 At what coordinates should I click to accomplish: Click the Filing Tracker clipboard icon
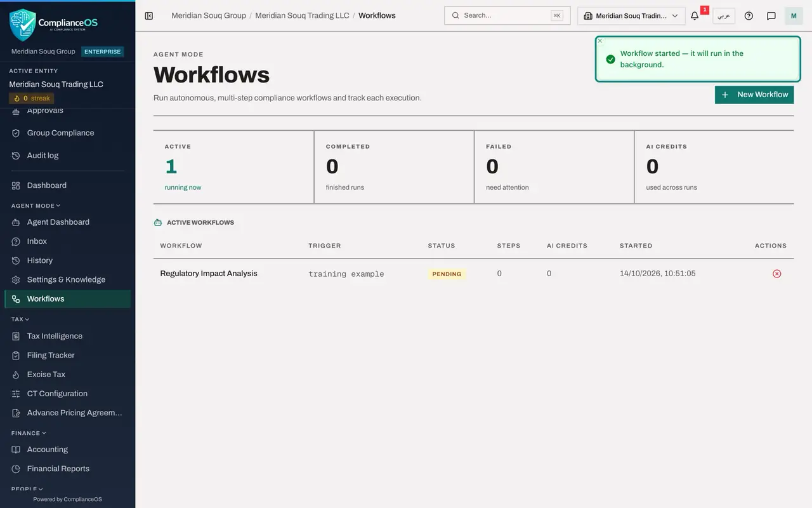tap(16, 355)
